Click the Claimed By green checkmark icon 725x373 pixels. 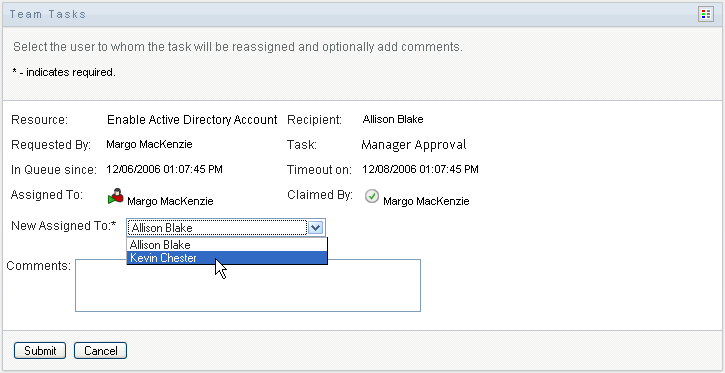coord(371,197)
